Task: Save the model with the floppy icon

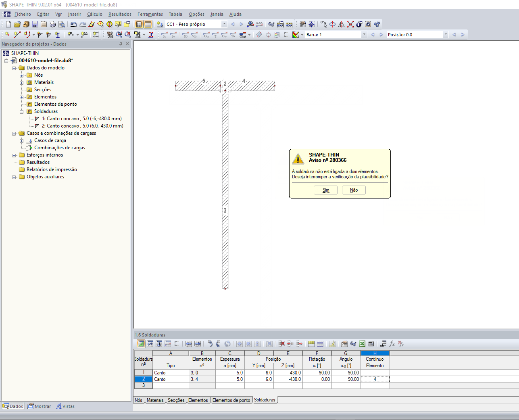Action: (x=35, y=24)
